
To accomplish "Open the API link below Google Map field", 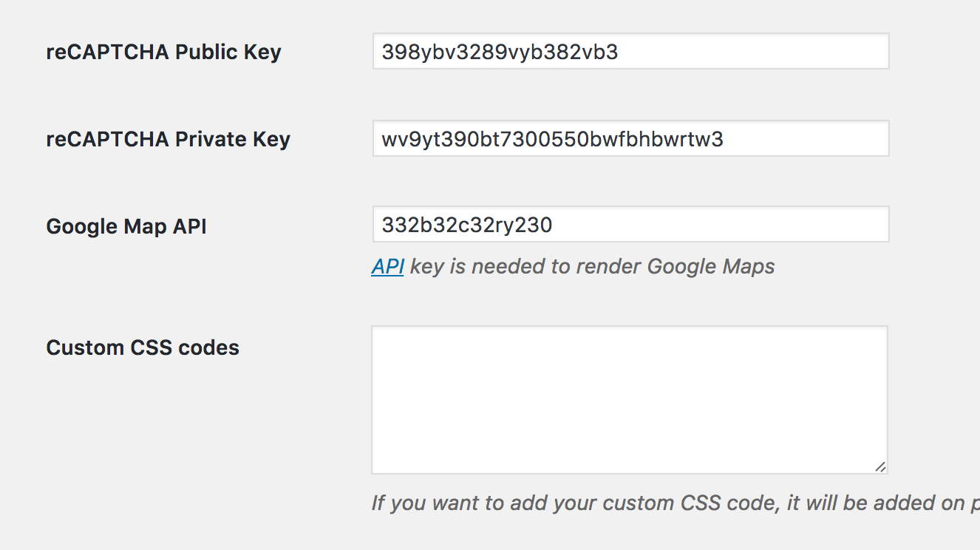I will 387,266.
